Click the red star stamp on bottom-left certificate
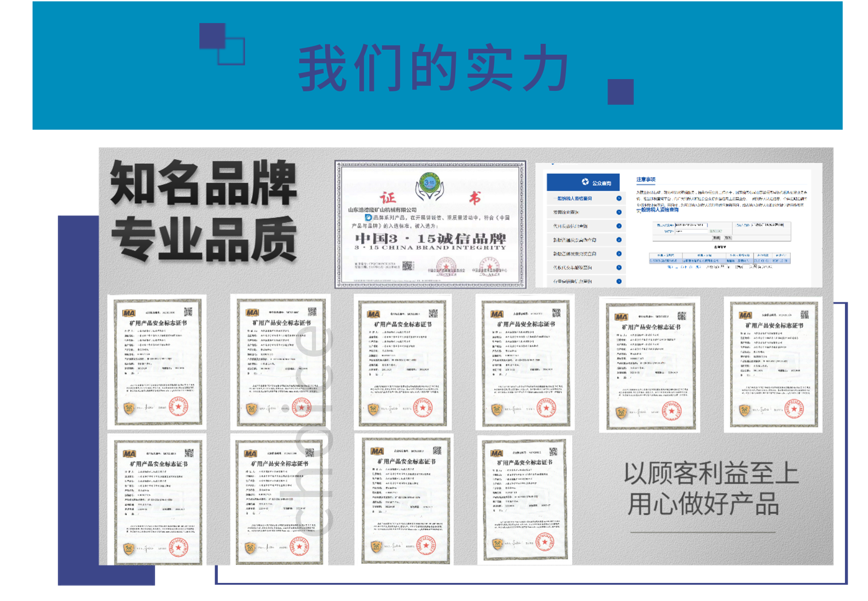 (x=178, y=547)
